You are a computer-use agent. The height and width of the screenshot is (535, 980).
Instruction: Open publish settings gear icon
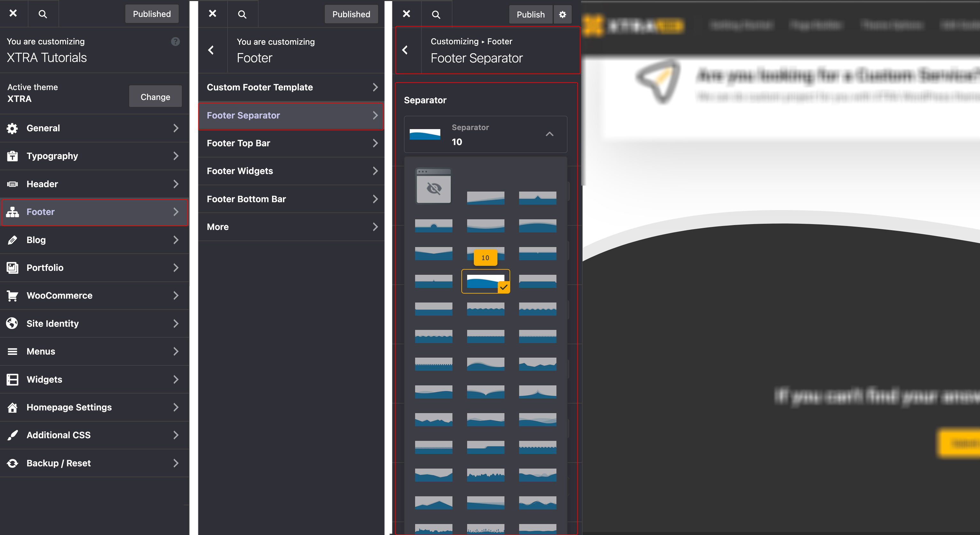click(562, 14)
